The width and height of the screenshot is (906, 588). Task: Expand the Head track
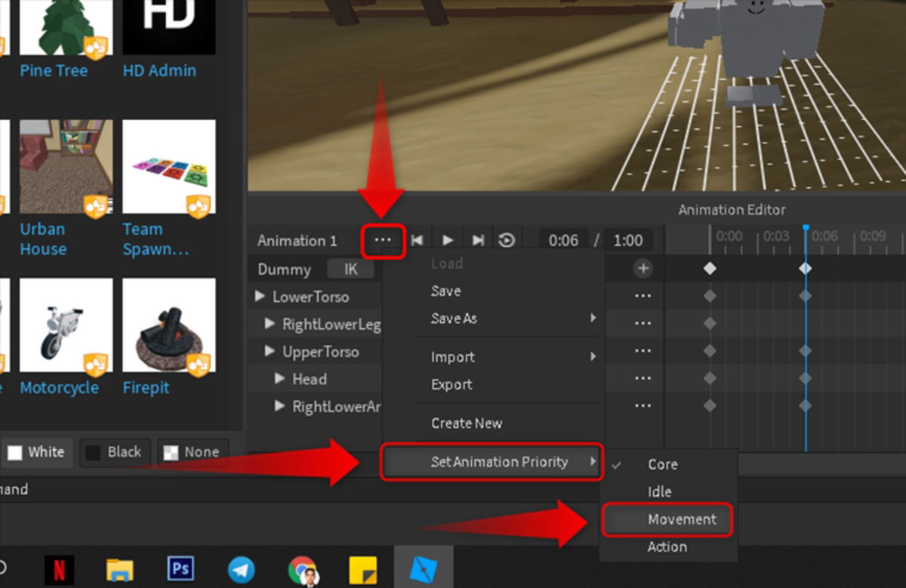pos(278,378)
